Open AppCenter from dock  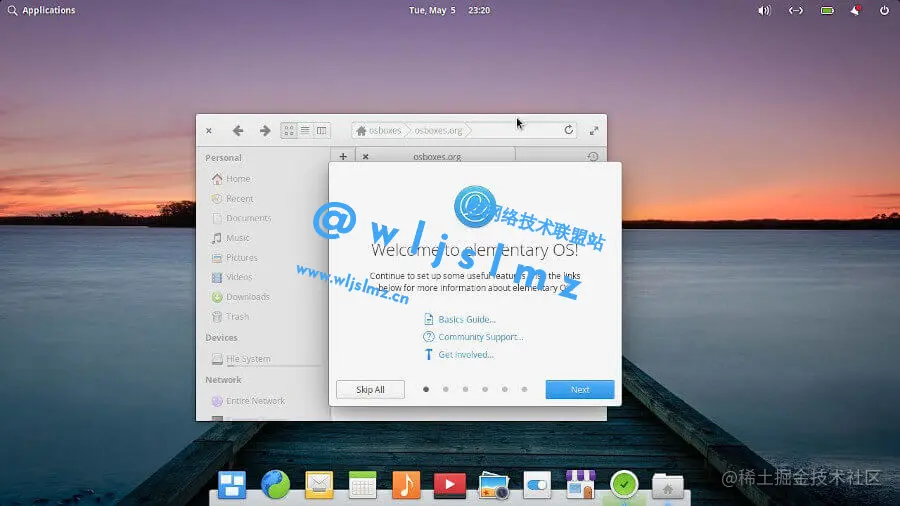tap(580, 485)
